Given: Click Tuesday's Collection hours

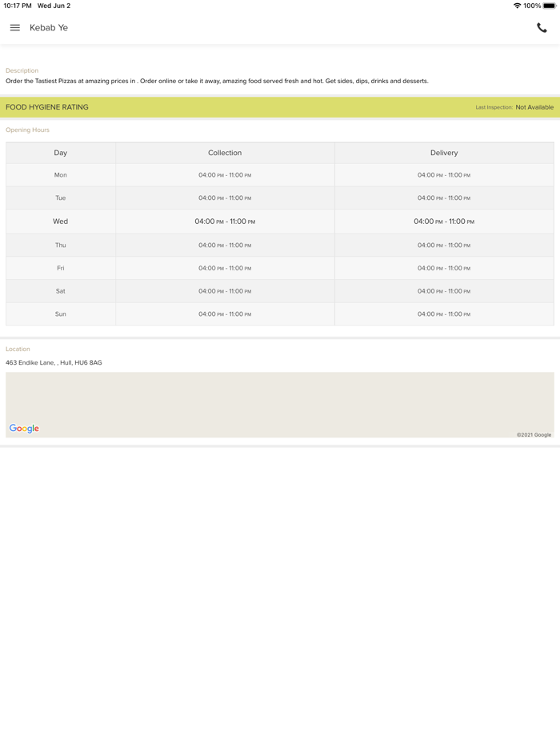Looking at the screenshot, I should click(x=225, y=198).
